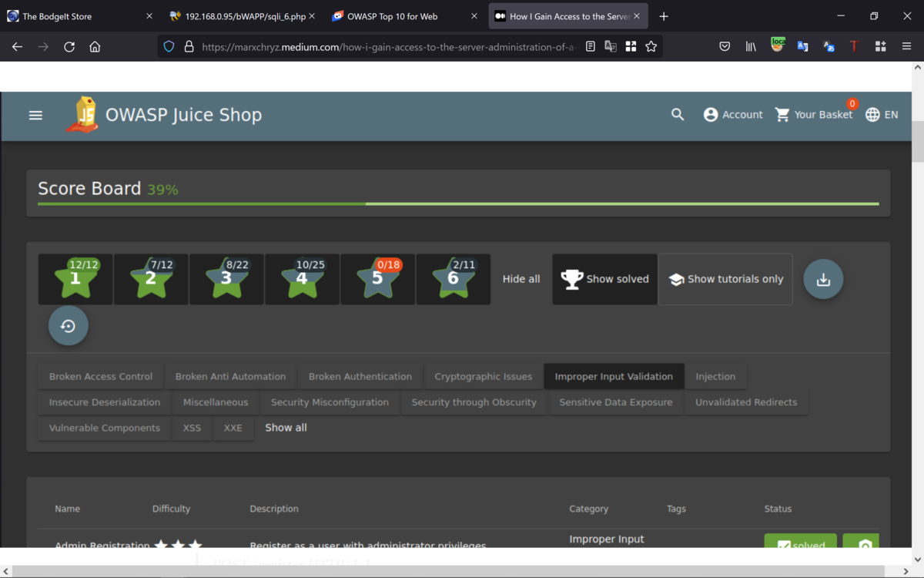The width and height of the screenshot is (924, 578).
Task: Toggle difficulty 4 star filter
Action: (x=302, y=279)
